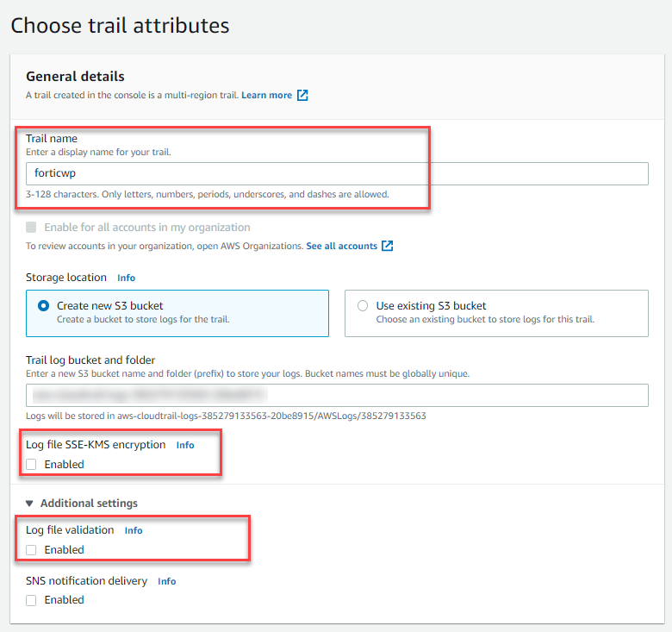This screenshot has width=672, height=632.
Task: Select Use existing S3 bucket radio button
Action: pos(363,305)
